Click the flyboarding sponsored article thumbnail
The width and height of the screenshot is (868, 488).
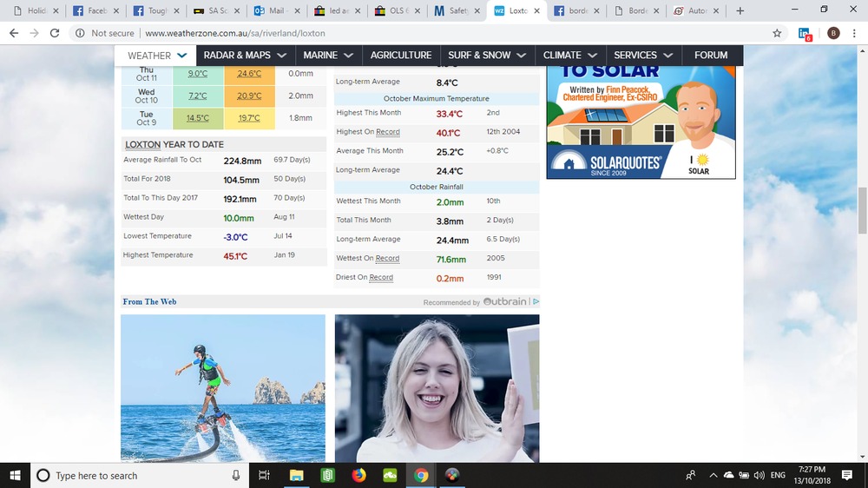click(223, 388)
